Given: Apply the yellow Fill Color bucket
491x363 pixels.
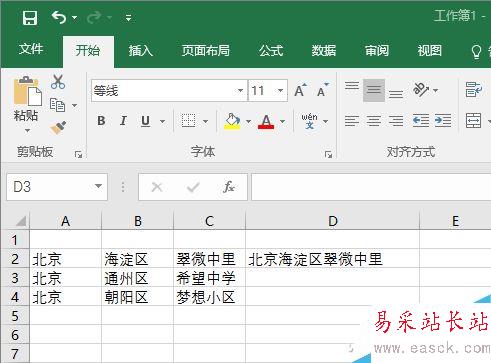Looking at the screenshot, I should [x=232, y=121].
